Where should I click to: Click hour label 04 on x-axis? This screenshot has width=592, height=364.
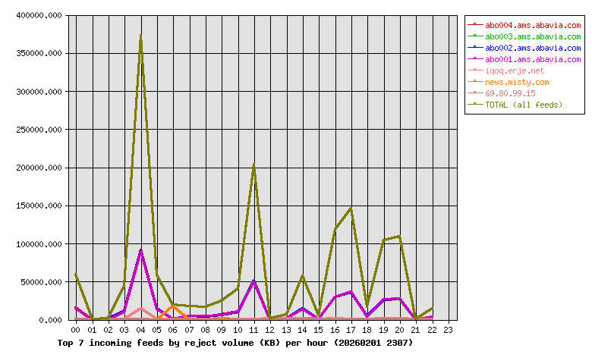(141, 330)
